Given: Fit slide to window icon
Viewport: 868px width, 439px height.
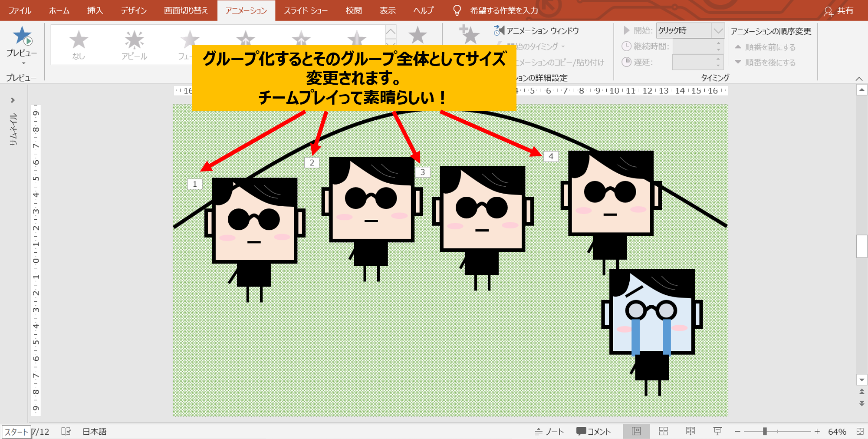Looking at the screenshot, I should pos(860,431).
